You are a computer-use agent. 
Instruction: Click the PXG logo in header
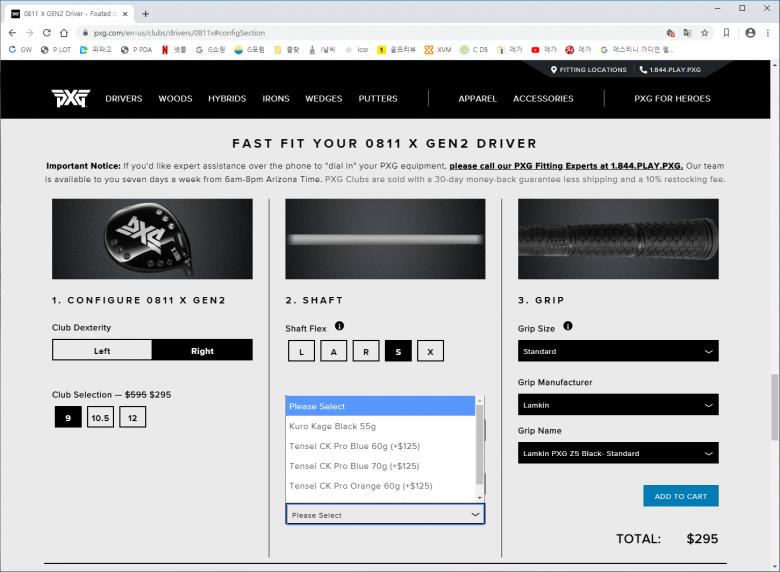[x=70, y=98]
